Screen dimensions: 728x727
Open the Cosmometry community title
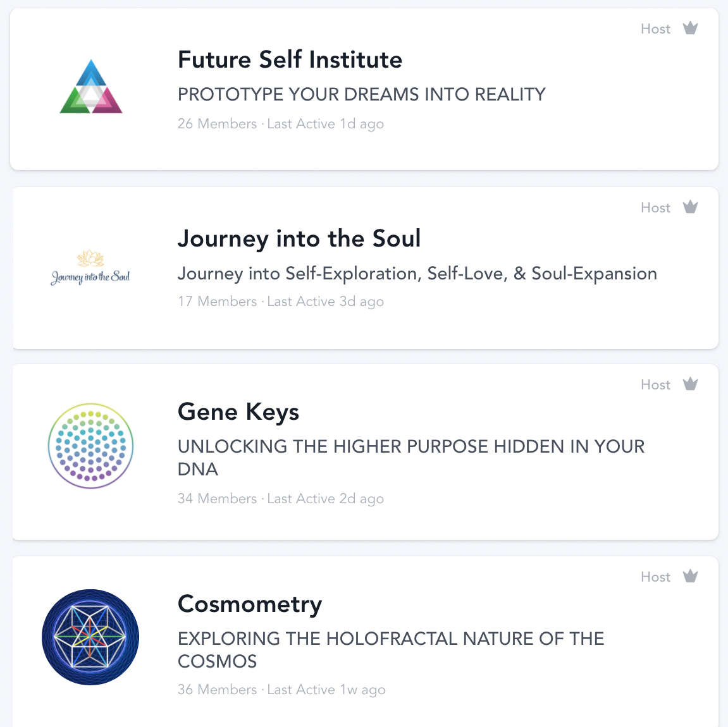click(250, 604)
